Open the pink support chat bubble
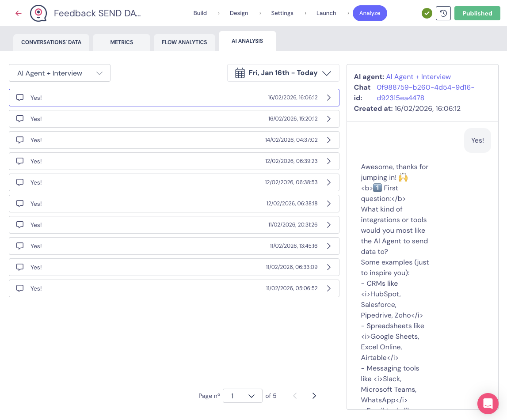The width and height of the screenshot is (507, 420). point(488,403)
